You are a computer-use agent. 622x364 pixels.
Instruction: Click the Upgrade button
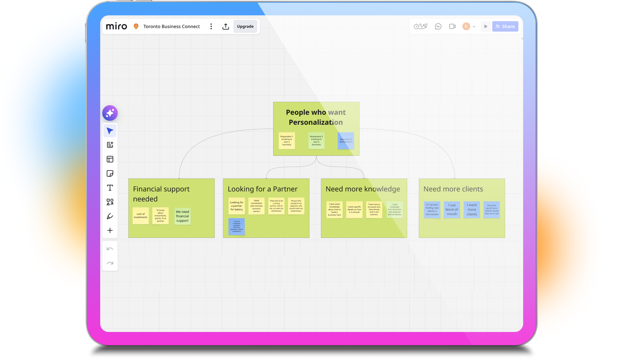click(x=245, y=26)
